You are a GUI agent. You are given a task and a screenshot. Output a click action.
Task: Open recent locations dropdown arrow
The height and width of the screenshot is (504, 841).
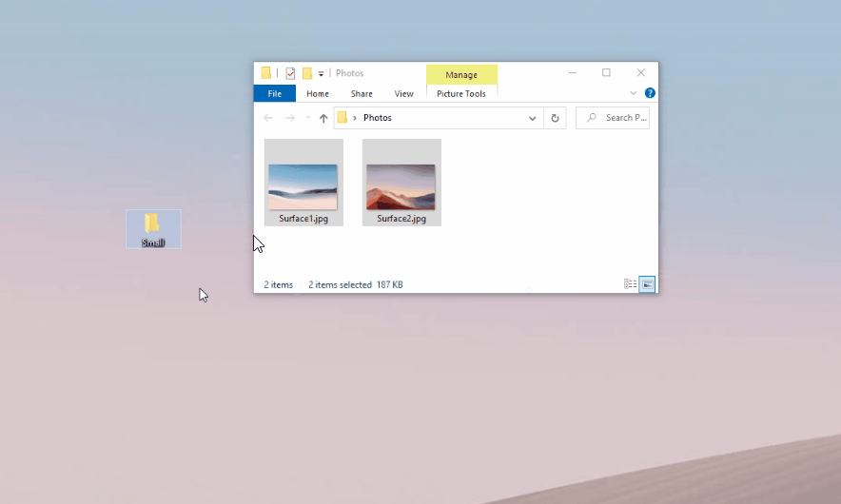308,118
